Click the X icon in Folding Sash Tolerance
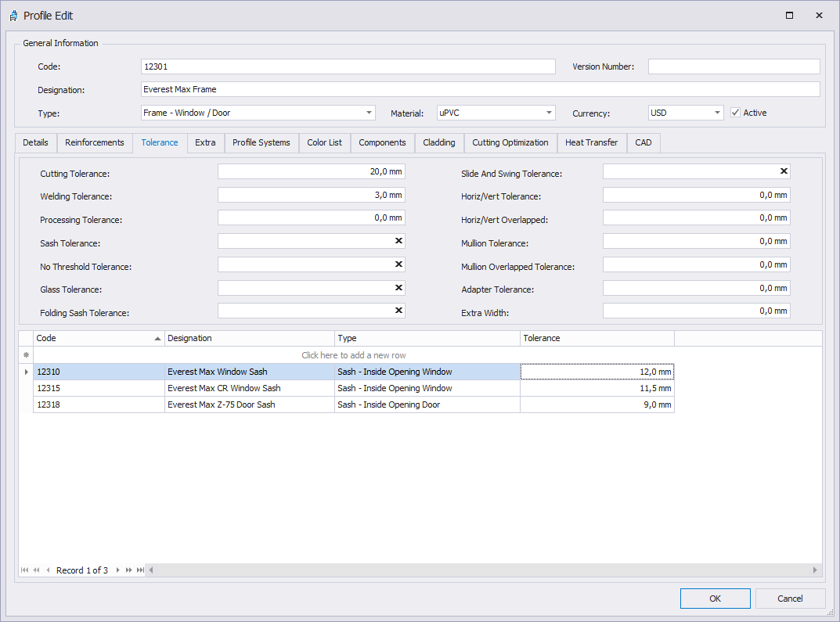 (x=398, y=311)
